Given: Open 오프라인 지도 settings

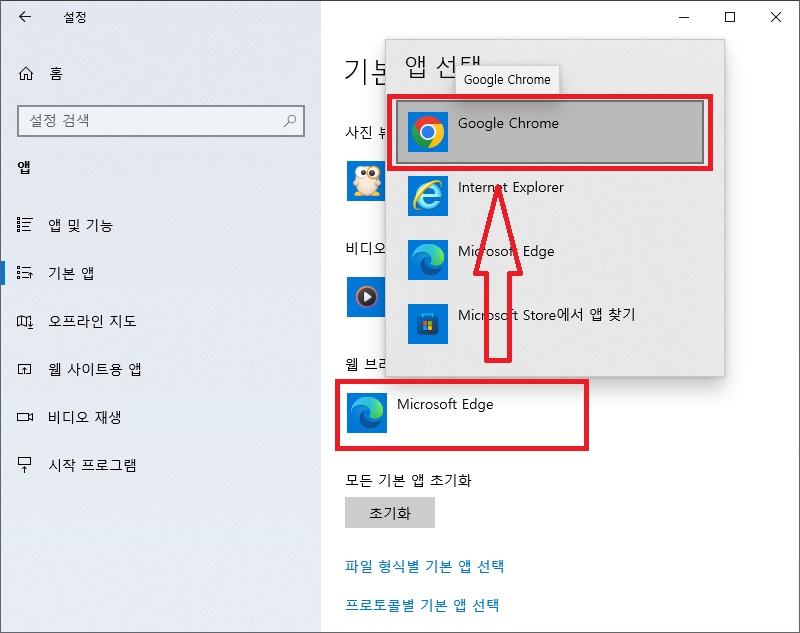Looking at the screenshot, I should [x=92, y=321].
